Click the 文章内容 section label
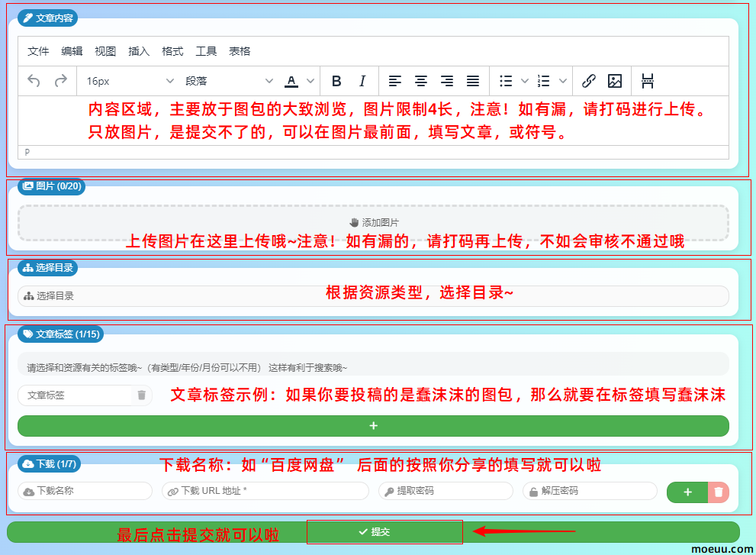The width and height of the screenshot is (756, 555). [x=48, y=18]
